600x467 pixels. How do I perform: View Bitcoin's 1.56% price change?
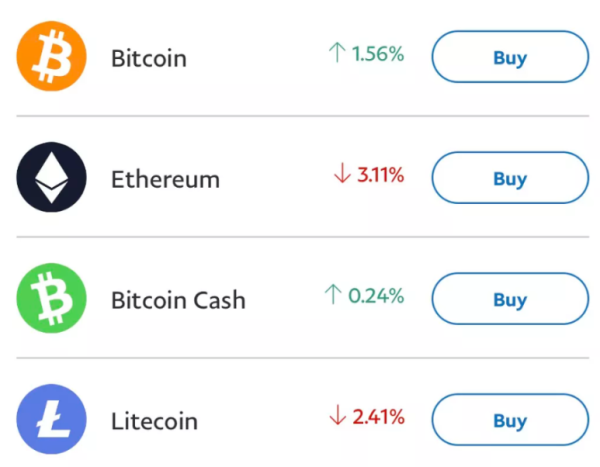click(x=378, y=54)
